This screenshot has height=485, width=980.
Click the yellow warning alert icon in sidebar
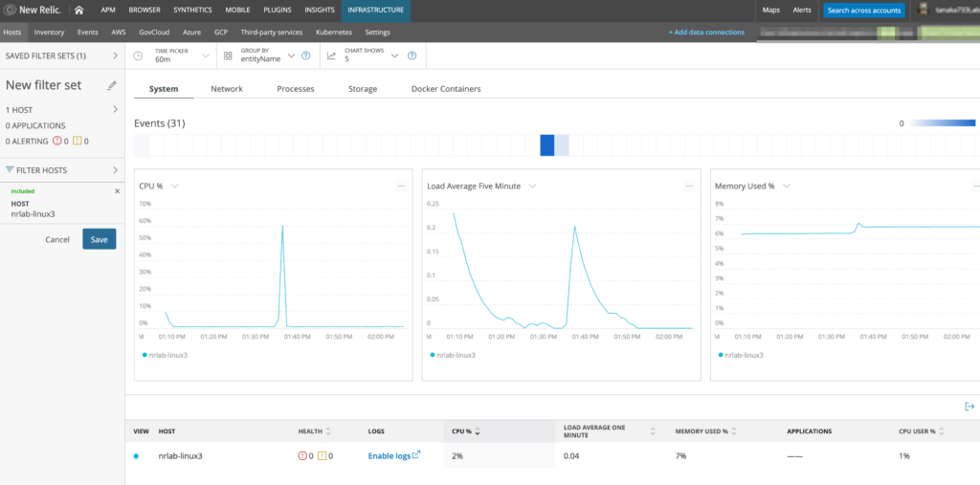(x=78, y=142)
